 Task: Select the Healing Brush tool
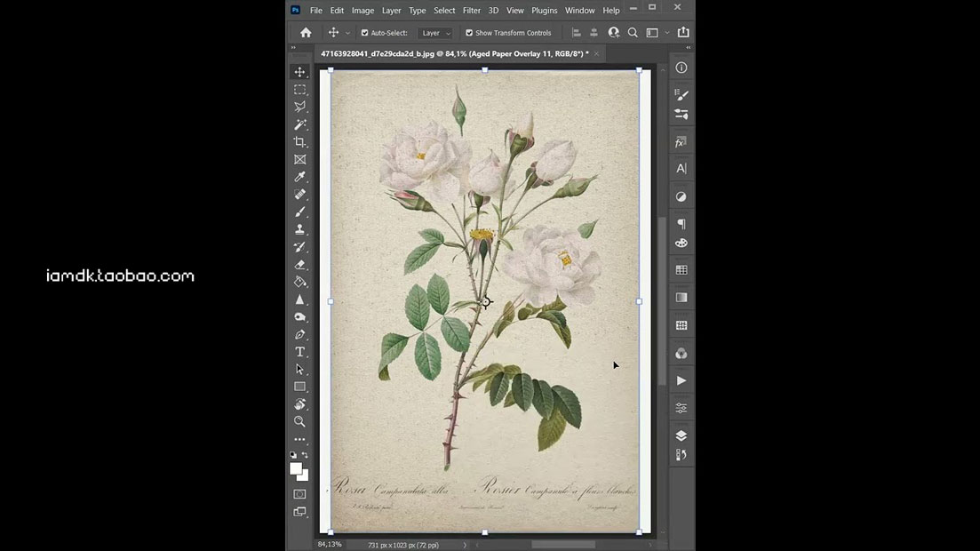click(x=300, y=195)
